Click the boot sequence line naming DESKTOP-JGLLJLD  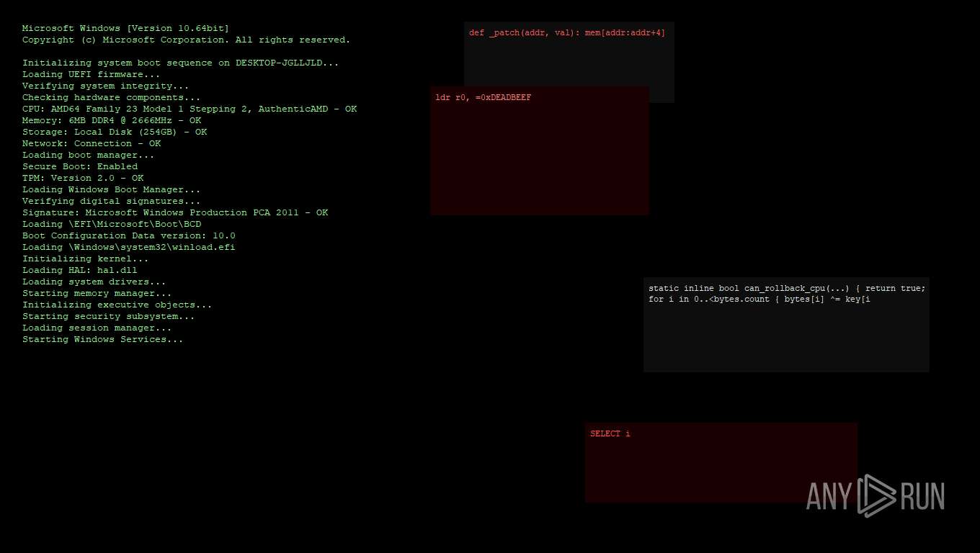[x=180, y=63]
